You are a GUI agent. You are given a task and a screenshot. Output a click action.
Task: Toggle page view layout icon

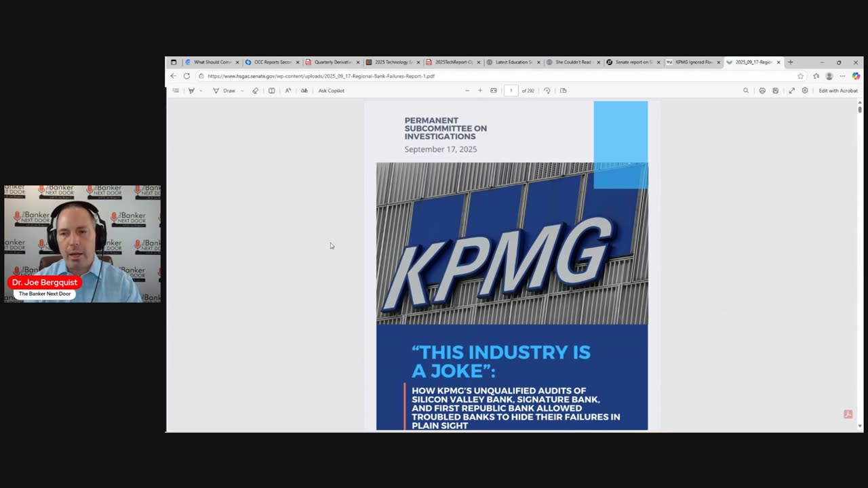(x=272, y=90)
